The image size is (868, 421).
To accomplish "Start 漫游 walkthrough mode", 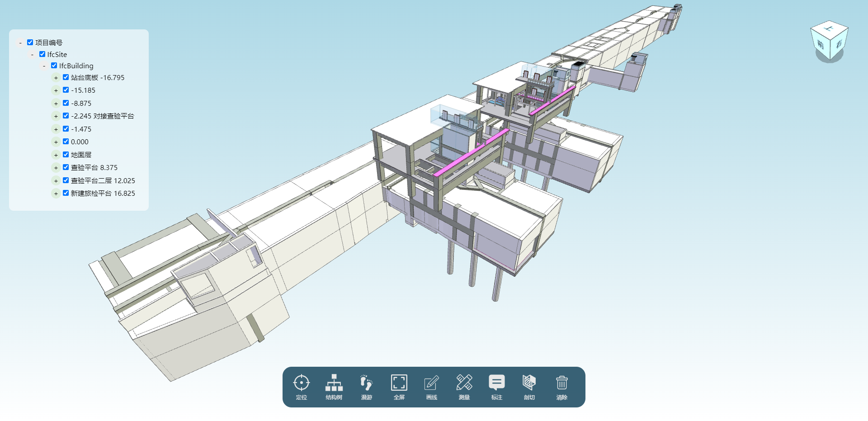I will click(x=366, y=383).
